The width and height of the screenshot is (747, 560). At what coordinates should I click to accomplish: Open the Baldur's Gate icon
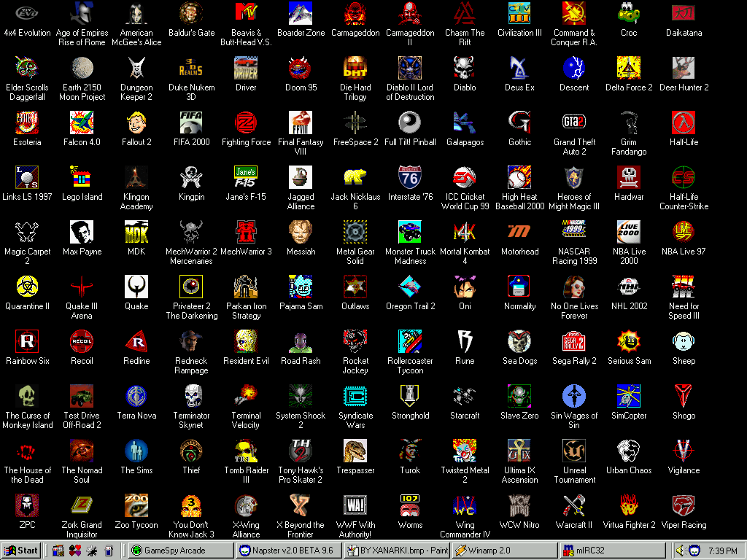191,13
